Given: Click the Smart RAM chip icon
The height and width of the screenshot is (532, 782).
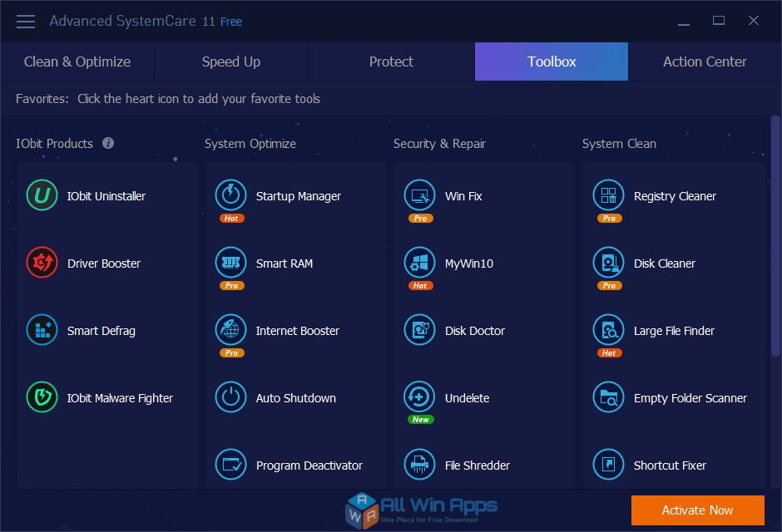Looking at the screenshot, I should pyautogui.click(x=231, y=263).
